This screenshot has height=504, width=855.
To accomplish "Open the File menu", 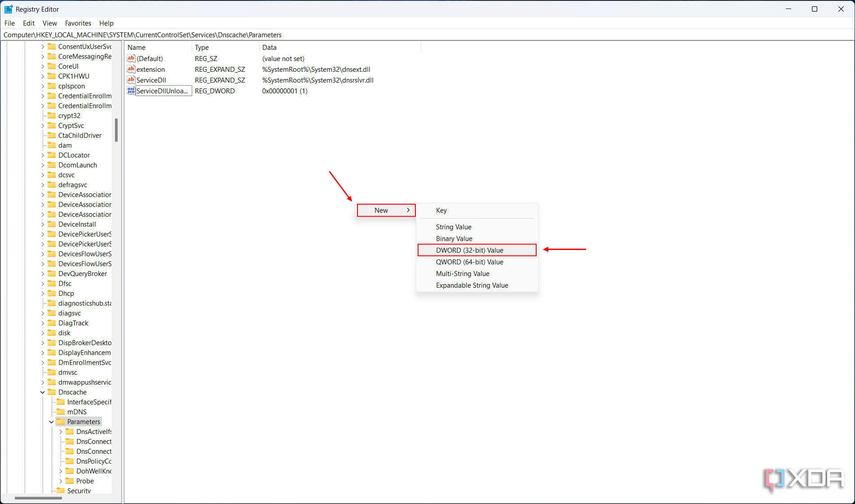I will coord(9,23).
